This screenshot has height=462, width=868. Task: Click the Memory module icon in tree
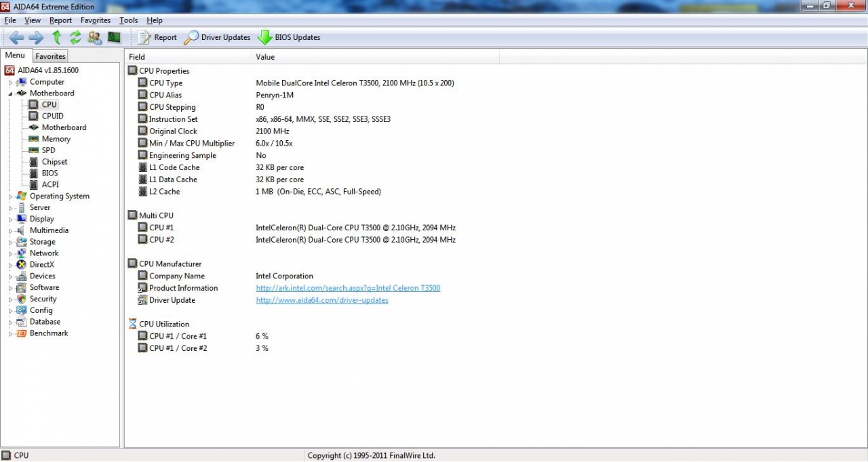(x=34, y=139)
